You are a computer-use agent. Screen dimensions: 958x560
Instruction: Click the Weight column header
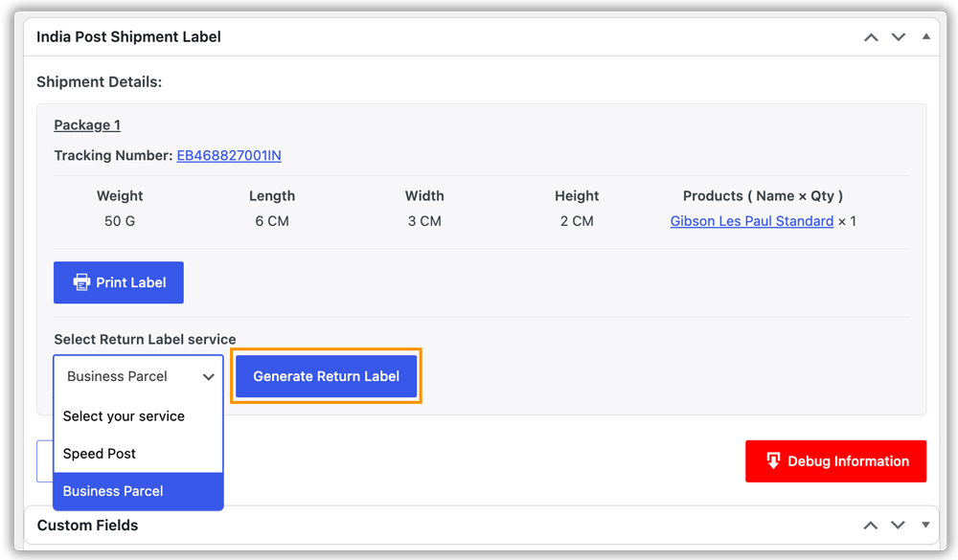pyautogui.click(x=120, y=196)
